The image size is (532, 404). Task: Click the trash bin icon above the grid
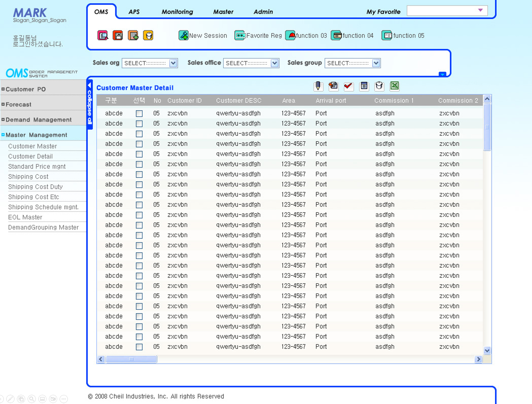point(379,86)
